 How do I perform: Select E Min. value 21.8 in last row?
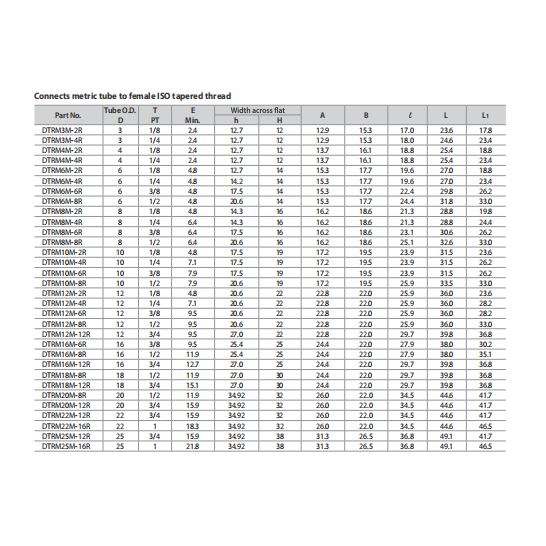pyautogui.click(x=193, y=447)
